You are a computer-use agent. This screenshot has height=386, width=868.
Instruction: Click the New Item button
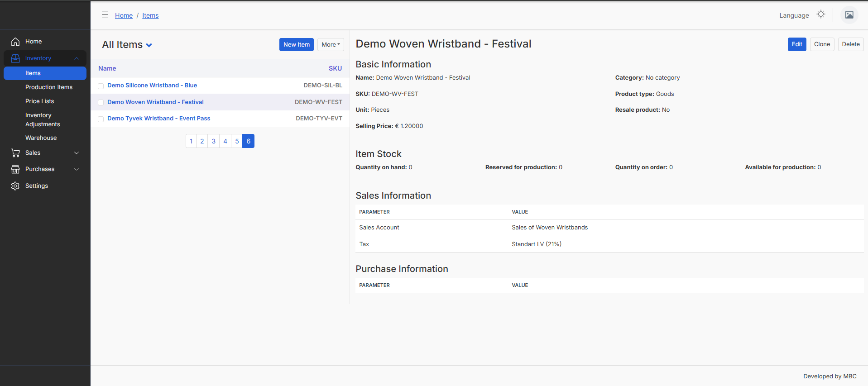pos(297,44)
